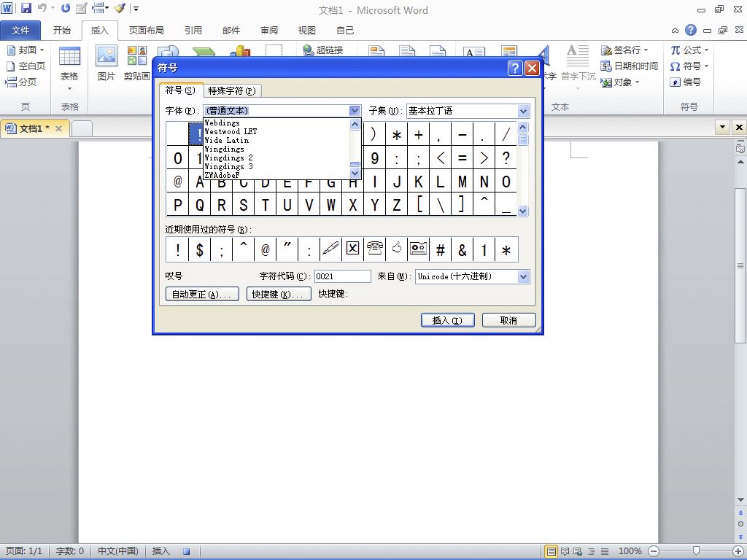Click the Cancel (取消) dialog button
This screenshot has width=747, height=560.
[508, 320]
